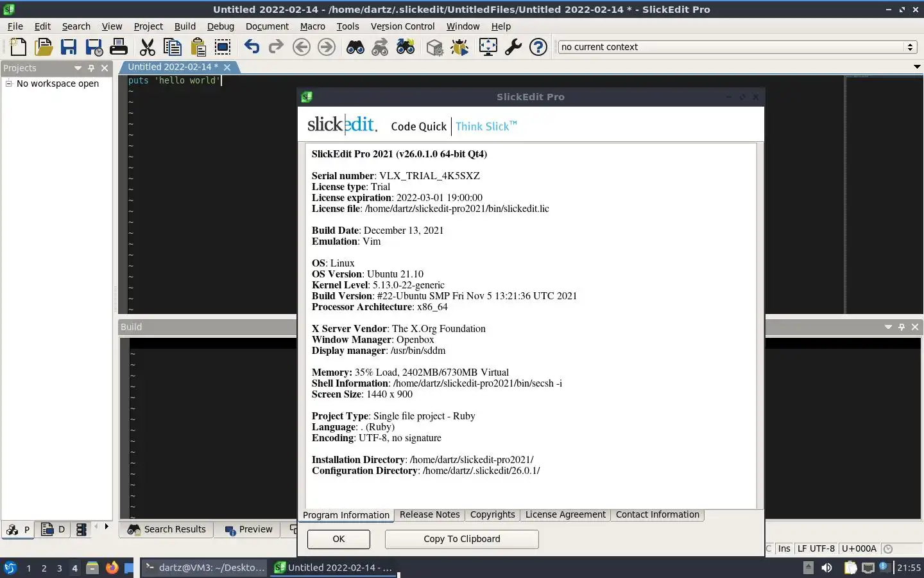Open the Debug menu
This screenshot has width=924, height=578.
pos(221,26)
